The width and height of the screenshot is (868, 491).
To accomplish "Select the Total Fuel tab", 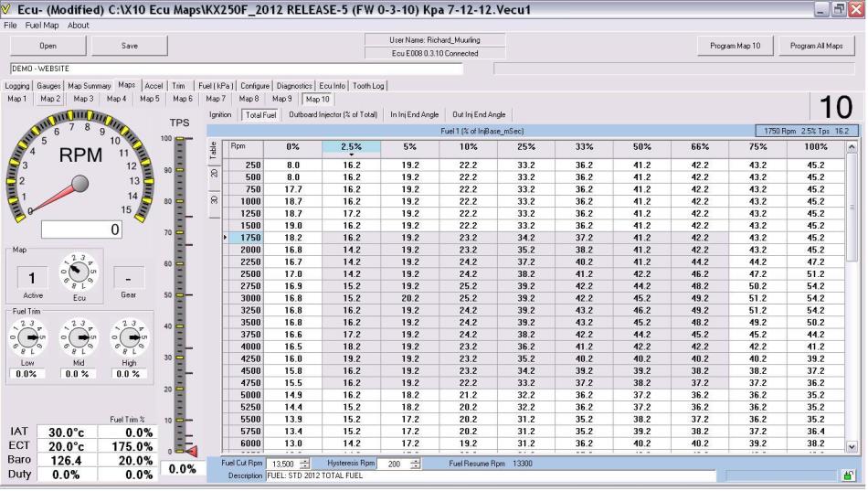I will [x=260, y=114].
